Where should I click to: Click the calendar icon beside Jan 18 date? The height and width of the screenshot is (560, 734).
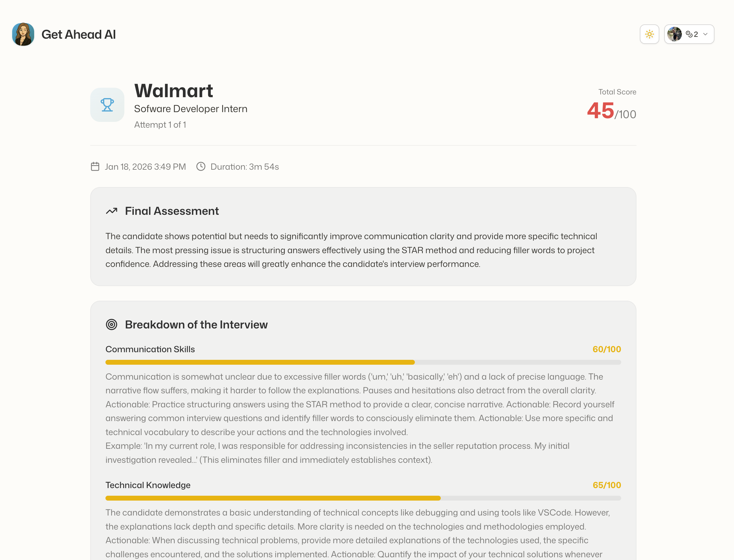point(95,166)
